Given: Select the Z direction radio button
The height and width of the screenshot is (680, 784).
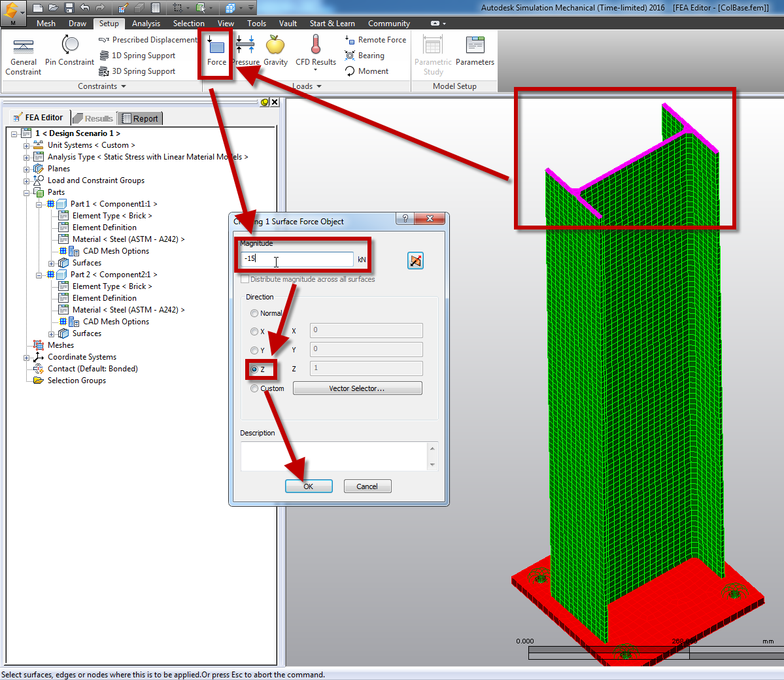Looking at the screenshot, I should 254,369.
